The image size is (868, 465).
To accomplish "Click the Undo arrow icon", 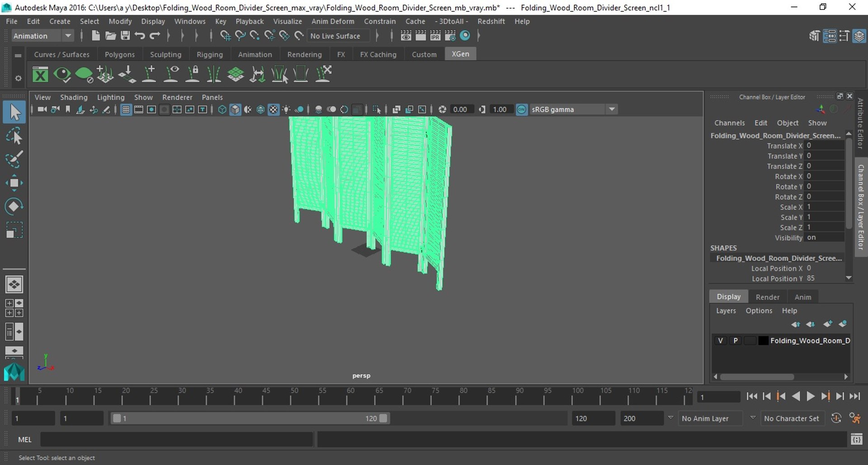I will tap(140, 35).
